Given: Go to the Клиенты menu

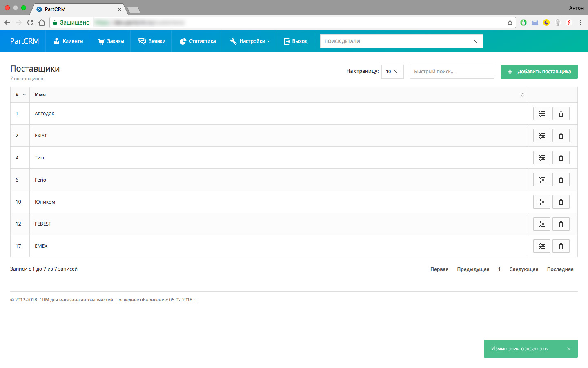Looking at the screenshot, I should 69,41.
